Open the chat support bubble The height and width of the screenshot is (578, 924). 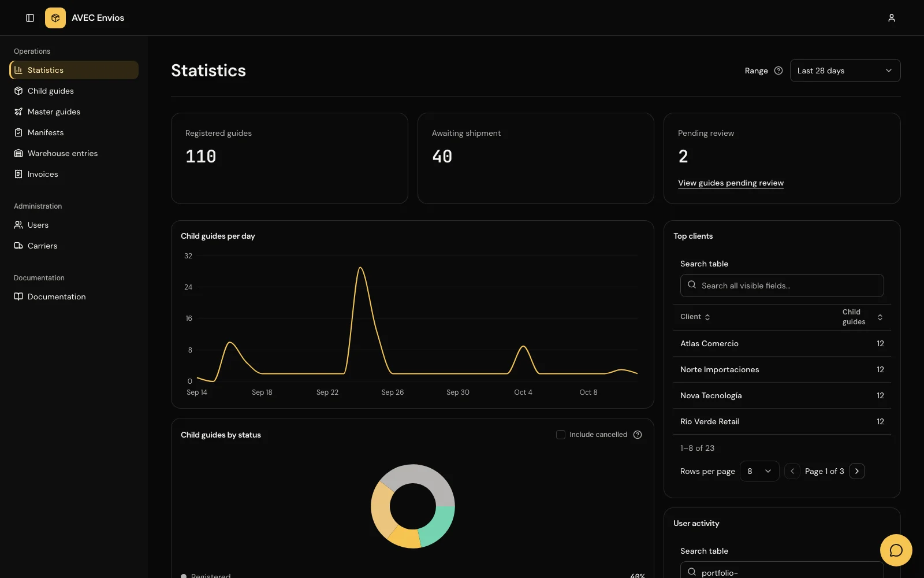point(896,550)
